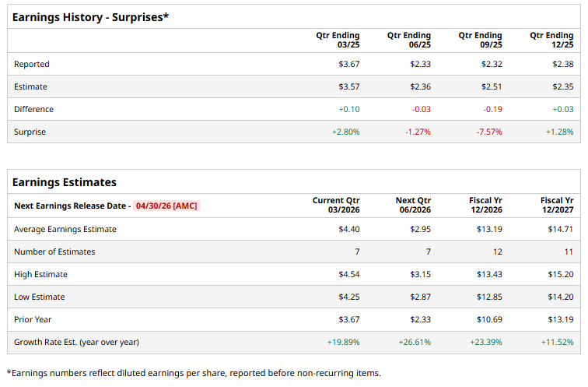Click the Reported row label

tap(31, 64)
